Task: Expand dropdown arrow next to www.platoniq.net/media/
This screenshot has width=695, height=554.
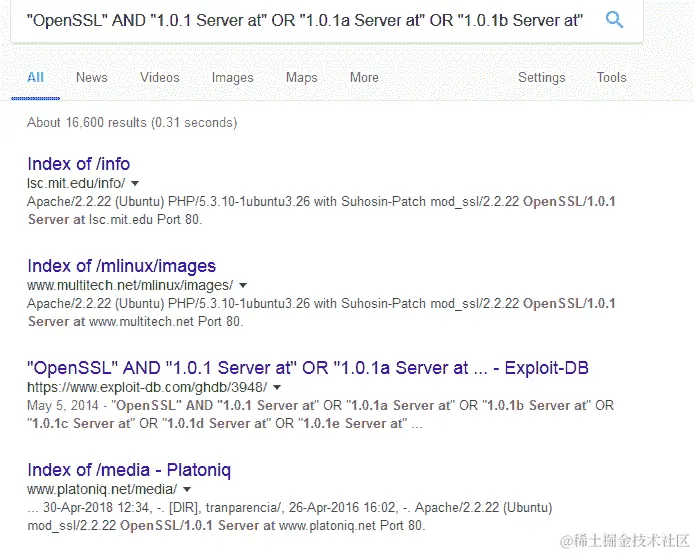Action: [187, 490]
